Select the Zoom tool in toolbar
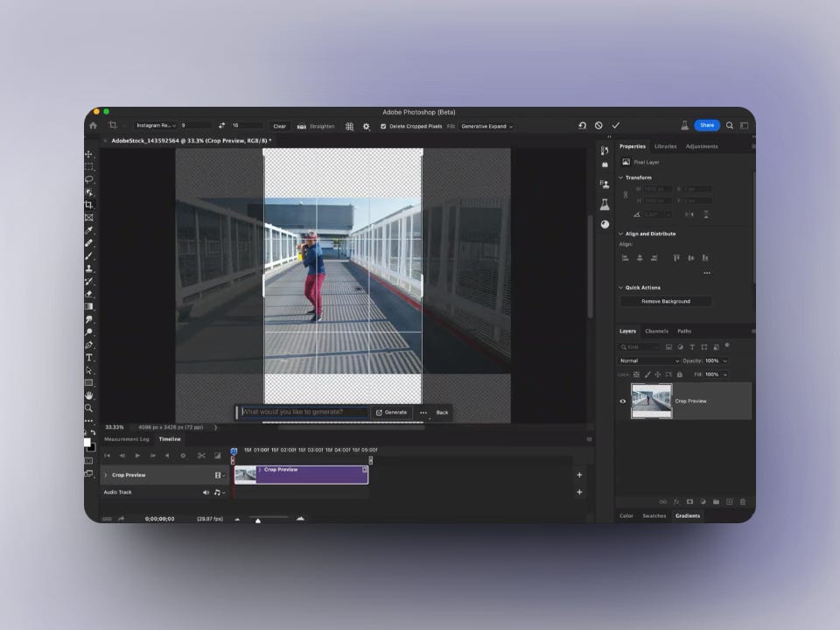This screenshot has height=630, width=840. [x=89, y=408]
